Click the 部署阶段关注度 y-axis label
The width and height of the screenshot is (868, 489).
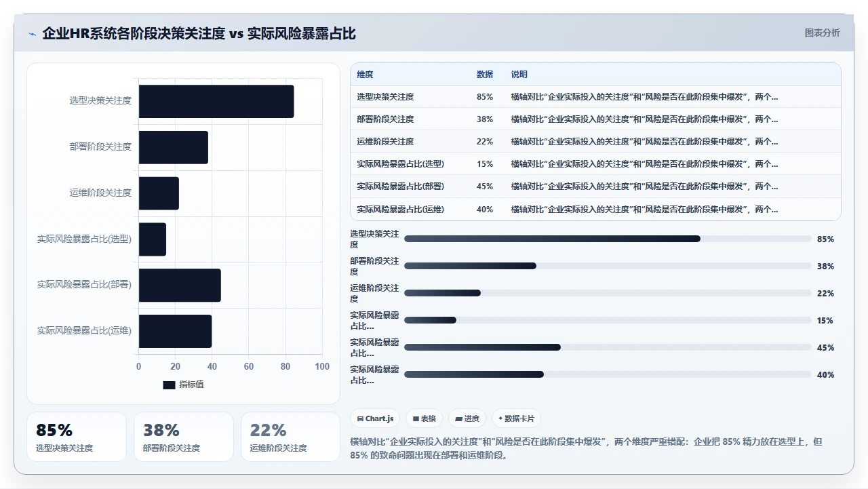tap(100, 146)
